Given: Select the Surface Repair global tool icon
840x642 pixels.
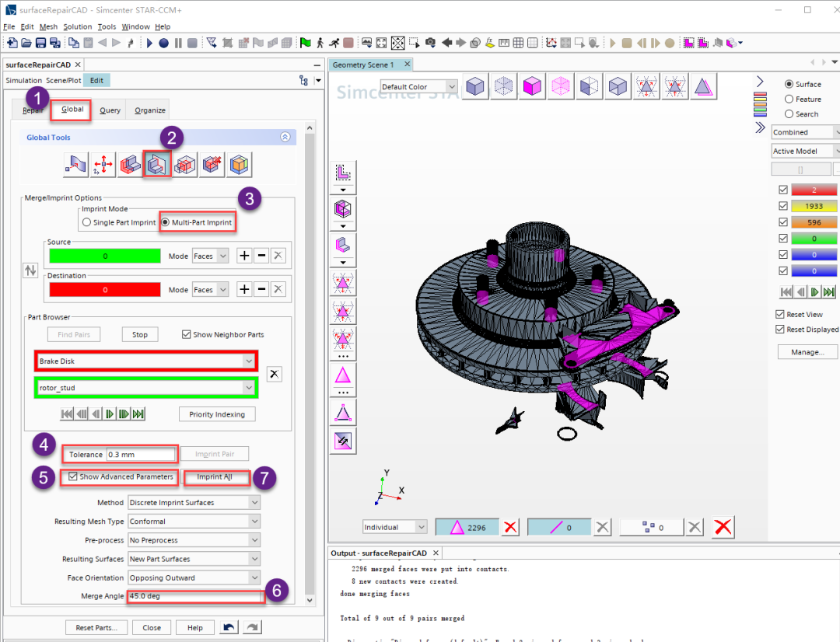Looking at the screenshot, I should click(75, 164).
